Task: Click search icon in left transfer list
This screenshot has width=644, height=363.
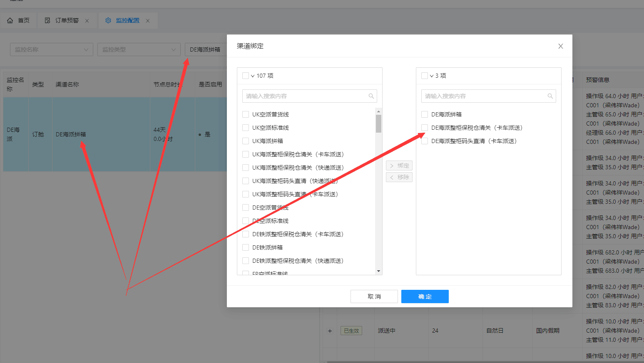Action: (x=371, y=96)
